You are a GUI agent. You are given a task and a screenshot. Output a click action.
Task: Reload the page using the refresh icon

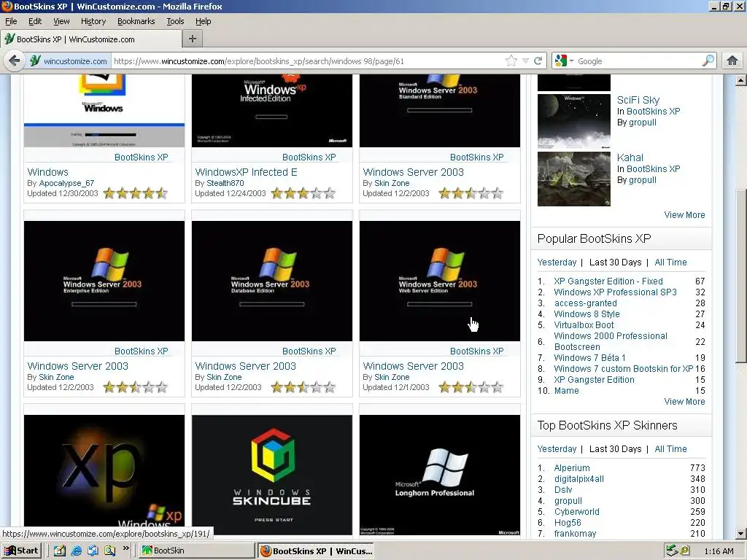(538, 61)
